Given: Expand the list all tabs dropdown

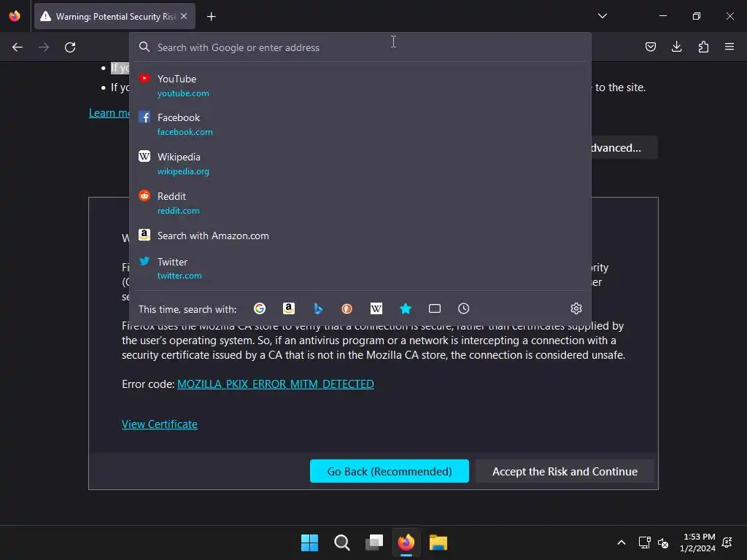Looking at the screenshot, I should point(602,16).
